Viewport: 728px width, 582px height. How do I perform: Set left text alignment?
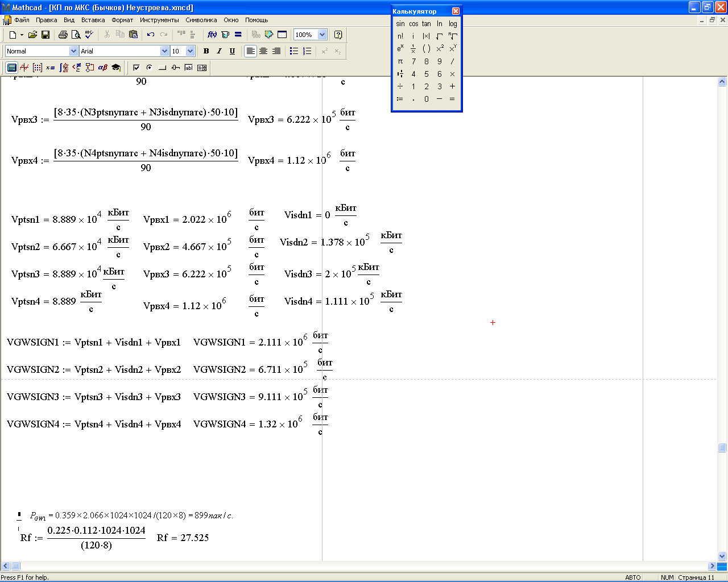[250, 51]
